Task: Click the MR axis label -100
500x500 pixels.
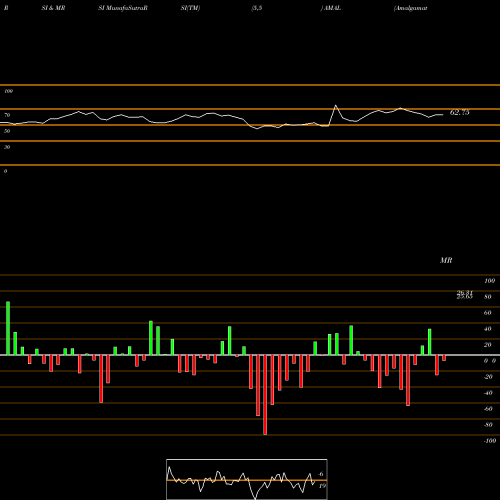Action: click(x=490, y=441)
